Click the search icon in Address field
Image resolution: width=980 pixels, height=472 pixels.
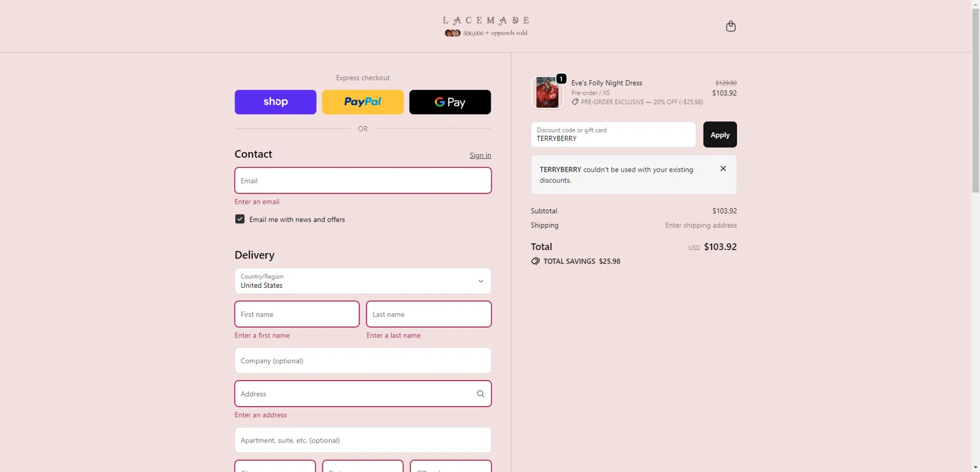[480, 394]
